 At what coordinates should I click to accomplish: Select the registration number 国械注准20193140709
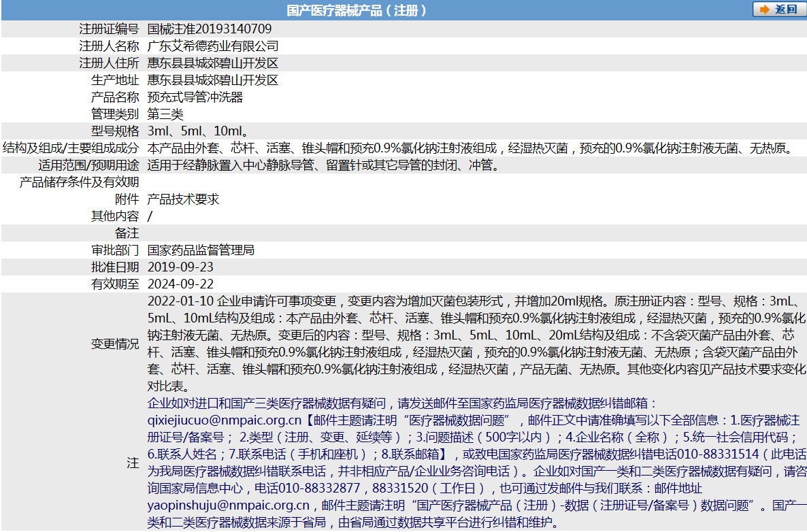pos(210,29)
